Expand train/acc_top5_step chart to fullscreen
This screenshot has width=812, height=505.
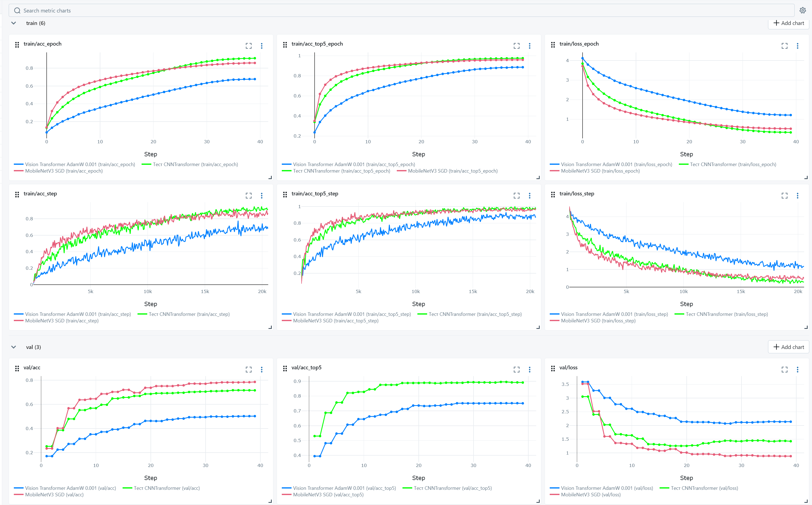coord(517,196)
